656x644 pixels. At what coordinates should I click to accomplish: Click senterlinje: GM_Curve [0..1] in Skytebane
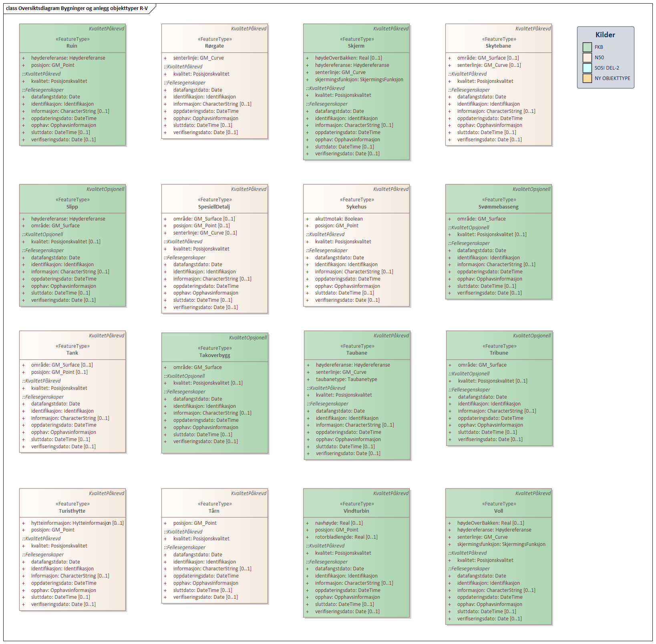point(489,65)
